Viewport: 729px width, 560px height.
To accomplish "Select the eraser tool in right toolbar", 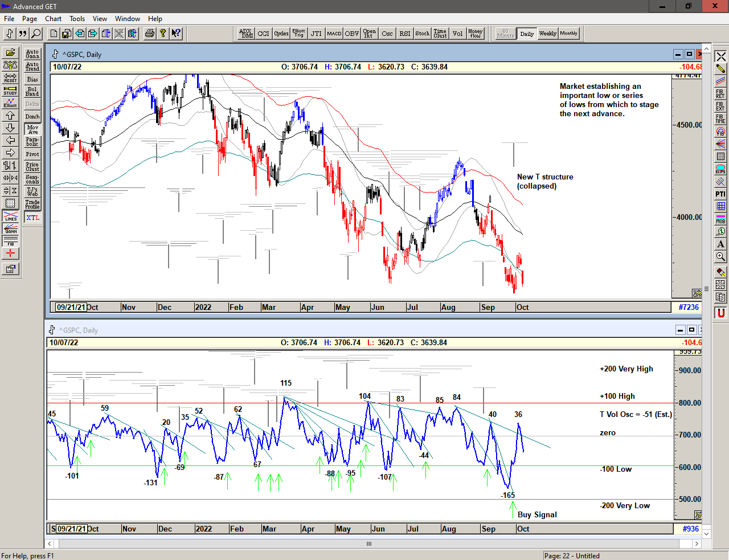I will point(720,273).
